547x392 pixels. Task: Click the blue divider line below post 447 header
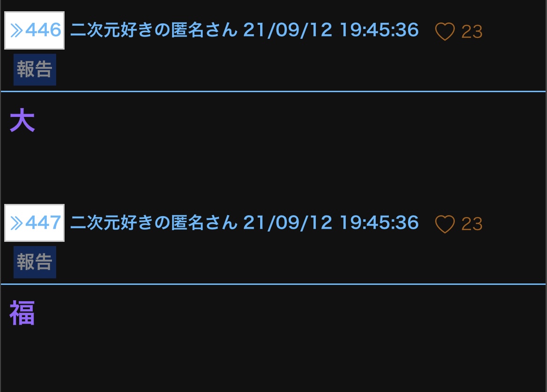[273, 284]
